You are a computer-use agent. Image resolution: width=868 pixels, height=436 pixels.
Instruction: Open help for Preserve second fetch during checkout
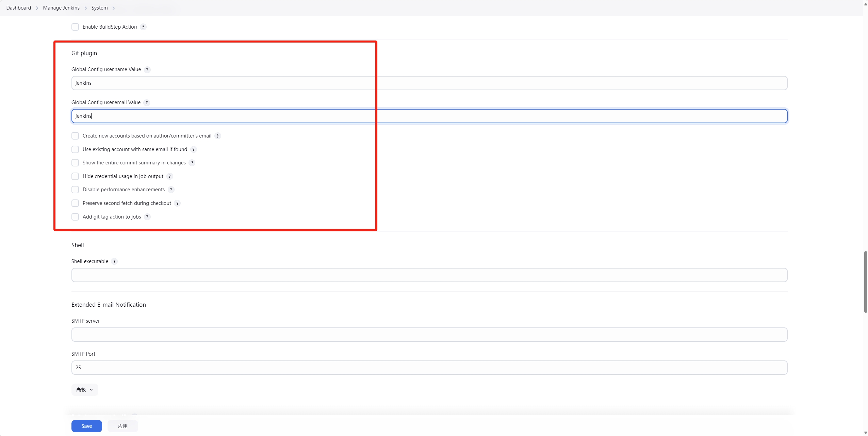click(177, 203)
